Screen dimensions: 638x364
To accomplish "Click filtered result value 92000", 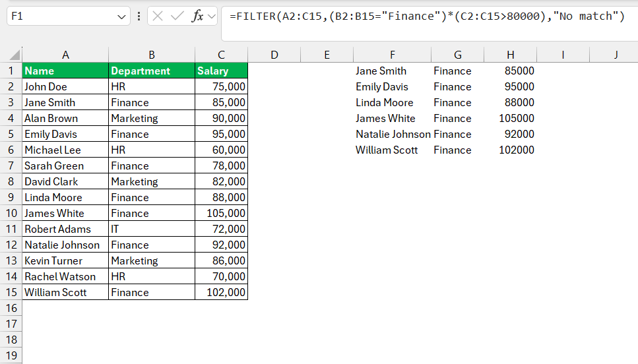I will pyautogui.click(x=510, y=135).
